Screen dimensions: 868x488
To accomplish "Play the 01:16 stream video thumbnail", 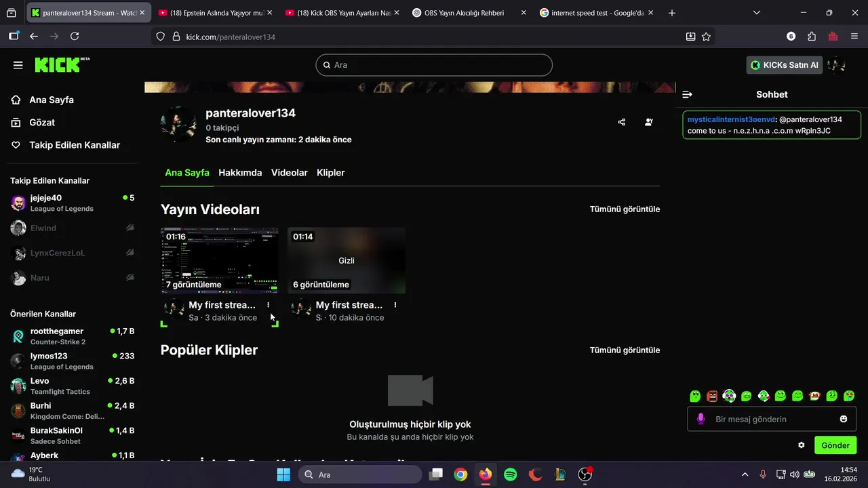I will (x=219, y=260).
